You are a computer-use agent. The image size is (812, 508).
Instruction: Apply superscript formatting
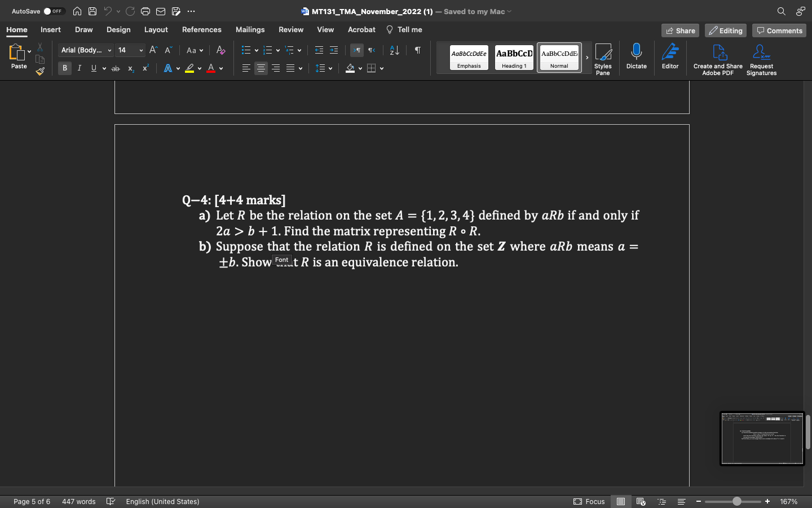click(145, 68)
